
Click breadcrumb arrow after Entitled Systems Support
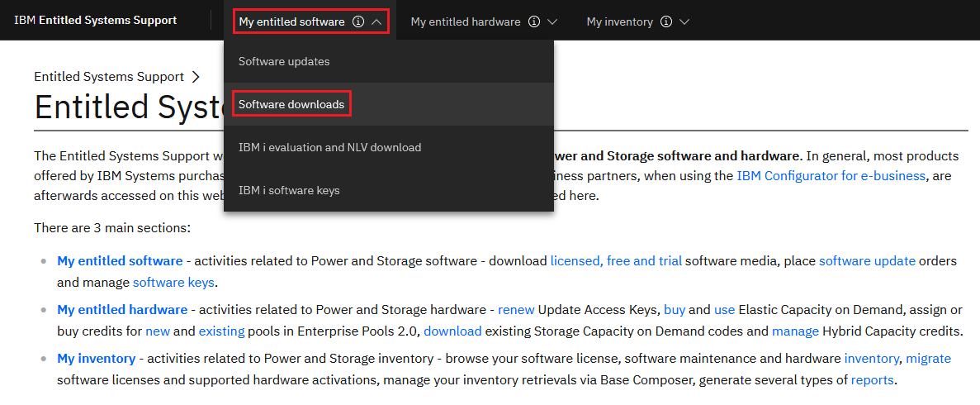pyautogui.click(x=196, y=77)
